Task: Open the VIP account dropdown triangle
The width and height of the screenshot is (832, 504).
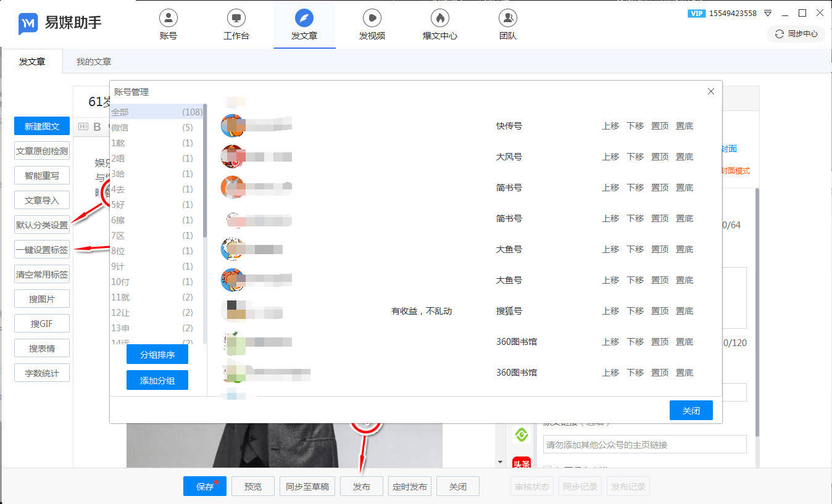Action: click(x=768, y=13)
